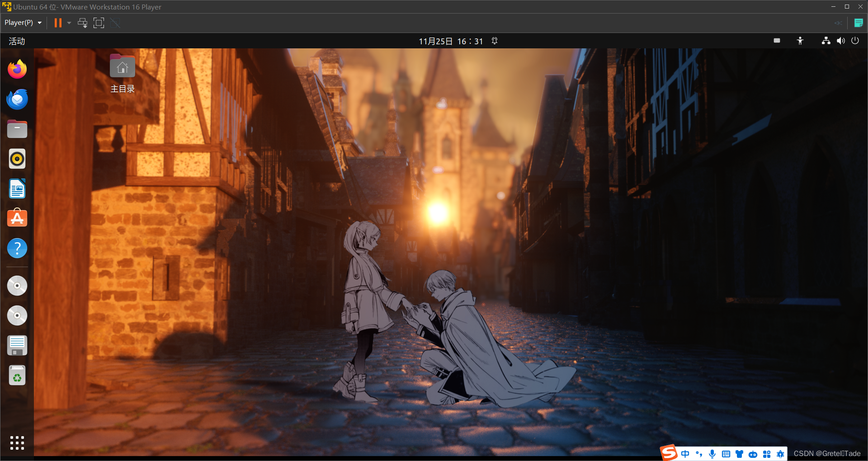Open the Files manager in dock

[x=17, y=129]
